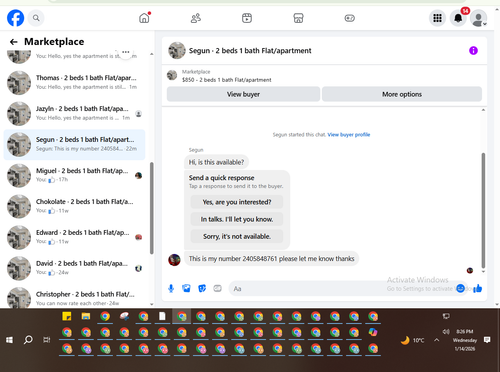Open Miguel conversation in chat list

point(74,175)
